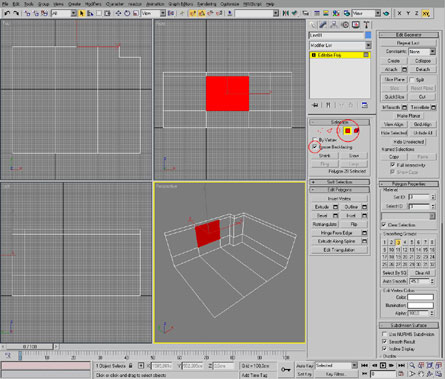
Task: Select Vertex sub-object level
Action: pos(320,131)
